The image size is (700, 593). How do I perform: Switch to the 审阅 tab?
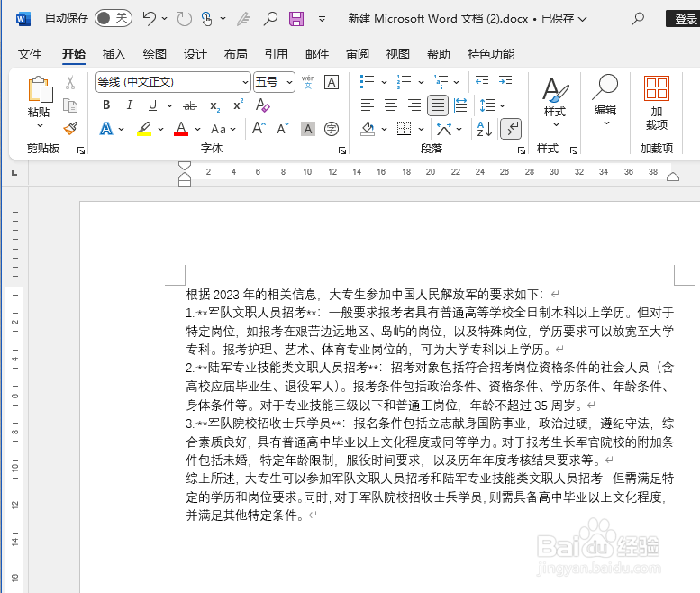[x=358, y=54]
